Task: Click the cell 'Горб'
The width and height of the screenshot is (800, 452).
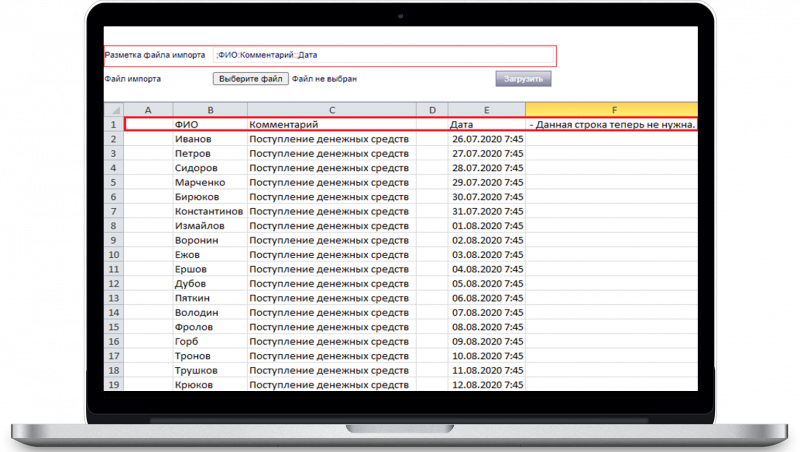Action: click(210, 341)
